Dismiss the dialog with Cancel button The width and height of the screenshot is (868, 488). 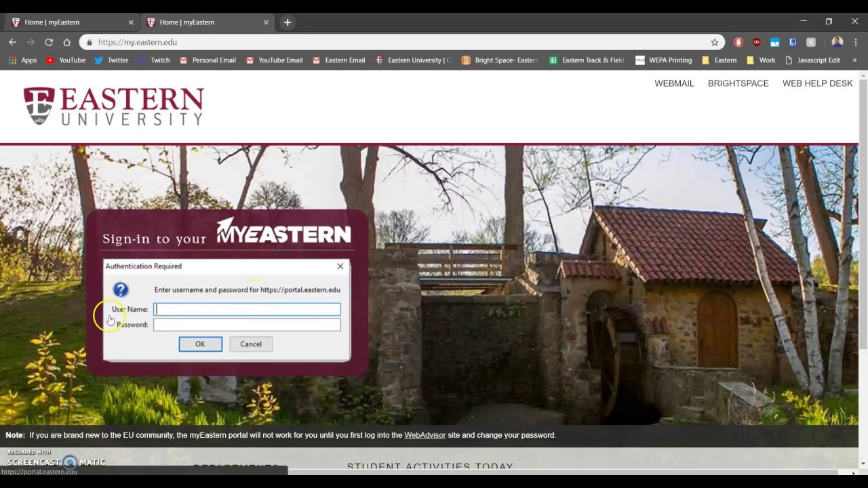251,344
